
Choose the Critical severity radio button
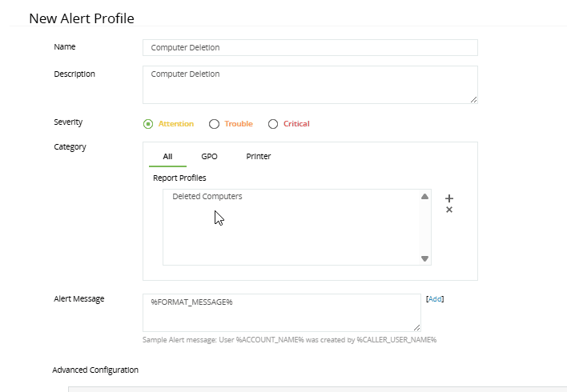[x=273, y=124]
